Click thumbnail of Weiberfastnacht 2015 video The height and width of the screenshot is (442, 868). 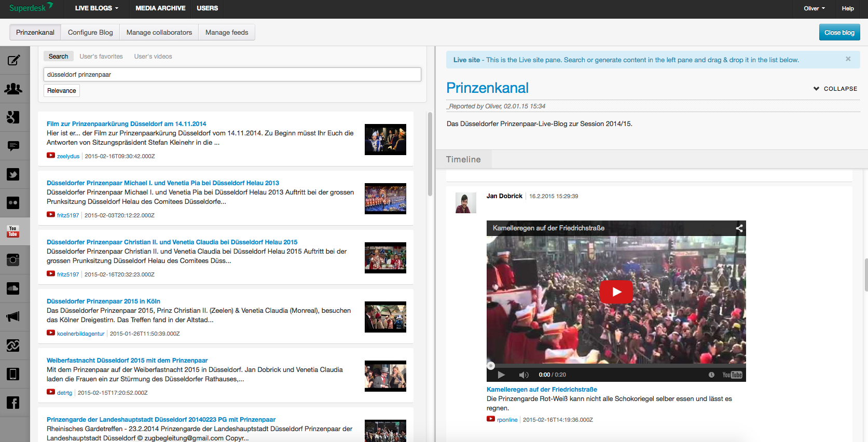[x=385, y=376]
